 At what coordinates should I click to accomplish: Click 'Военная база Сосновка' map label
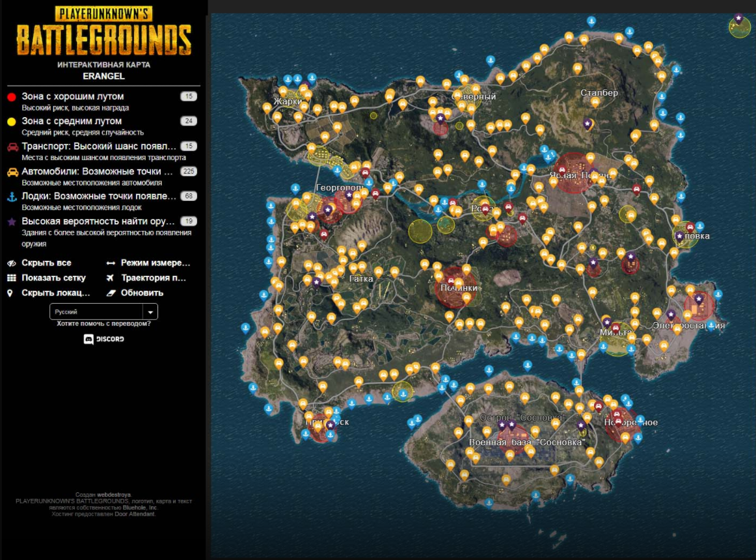(527, 442)
